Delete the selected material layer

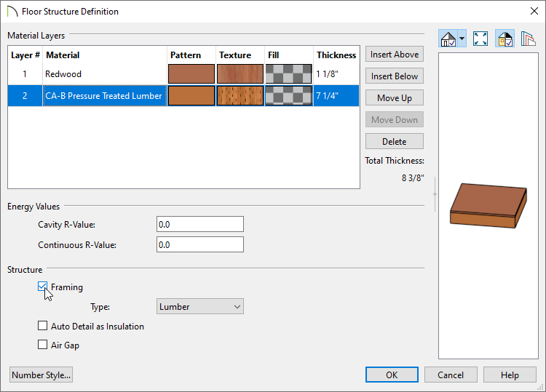[x=394, y=142]
